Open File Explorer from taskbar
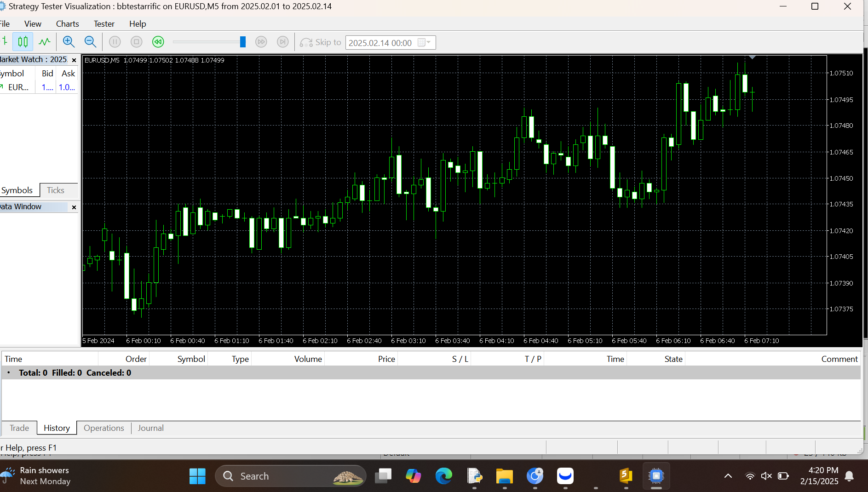 coord(505,476)
